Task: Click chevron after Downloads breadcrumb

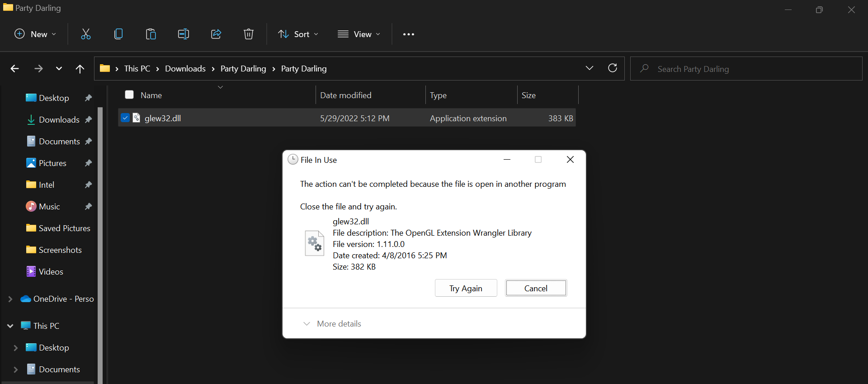Action: [213, 69]
